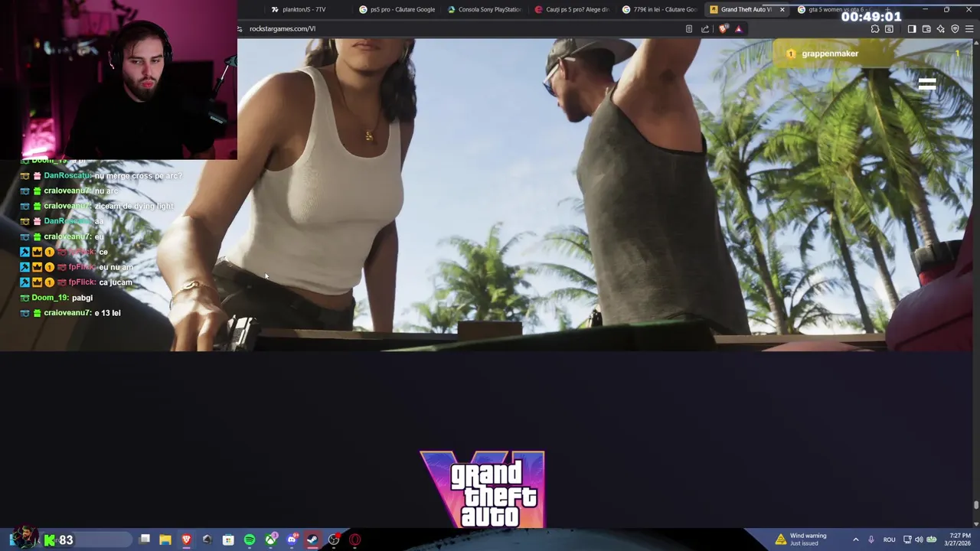Image resolution: width=980 pixels, height=551 pixels.
Task: Switch to the ps5 pro Google search tab
Action: pos(398,9)
